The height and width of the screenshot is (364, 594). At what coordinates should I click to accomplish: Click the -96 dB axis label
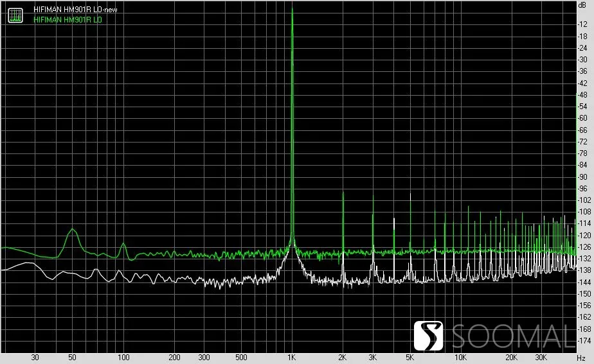click(582, 189)
